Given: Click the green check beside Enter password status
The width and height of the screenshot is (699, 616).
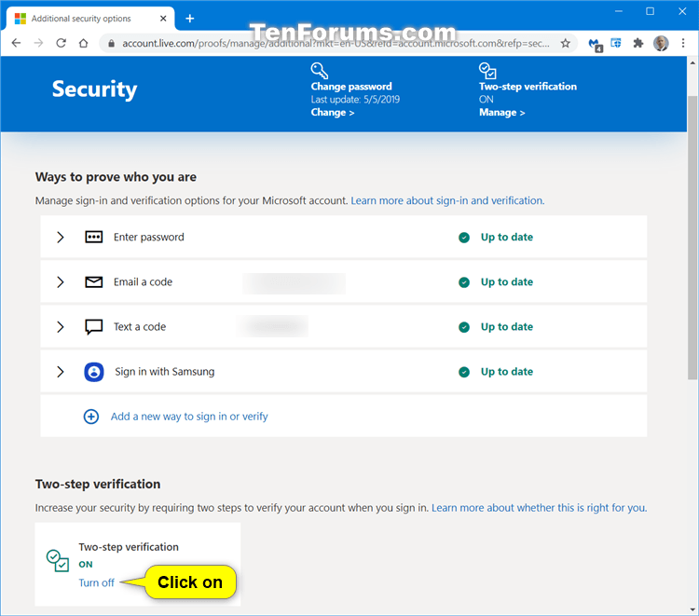Looking at the screenshot, I should (x=464, y=238).
